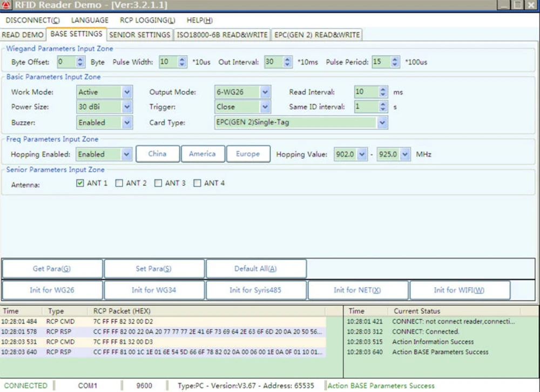Open the Work Mode dropdown
The height and width of the screenshot is (392, 540).
coord(127,92)
